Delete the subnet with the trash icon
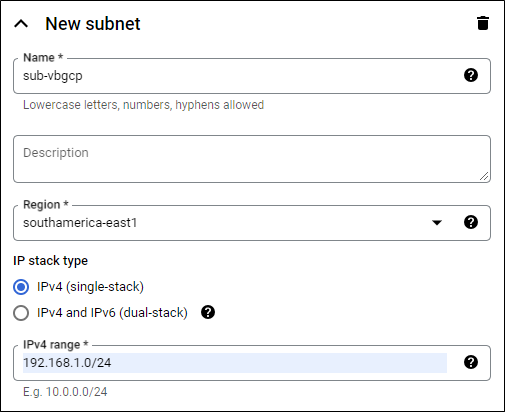 (483, 23)
